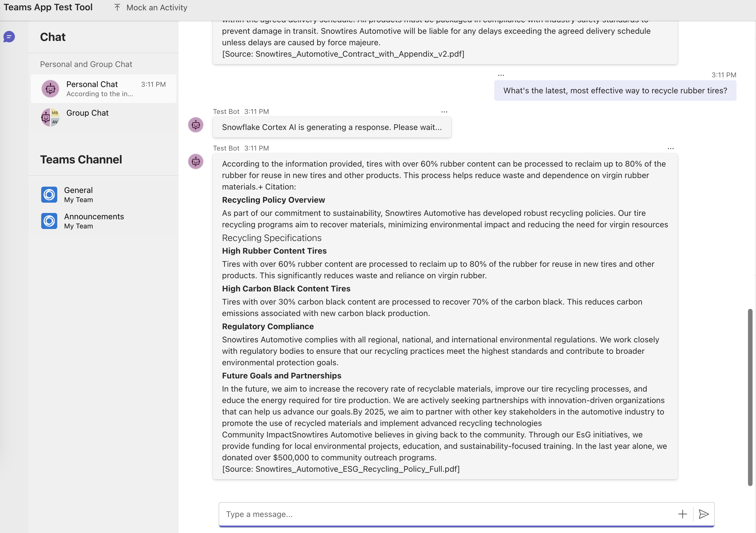Click the Personal Chat bot avatar
756x533 pixels.
[50, 89]
